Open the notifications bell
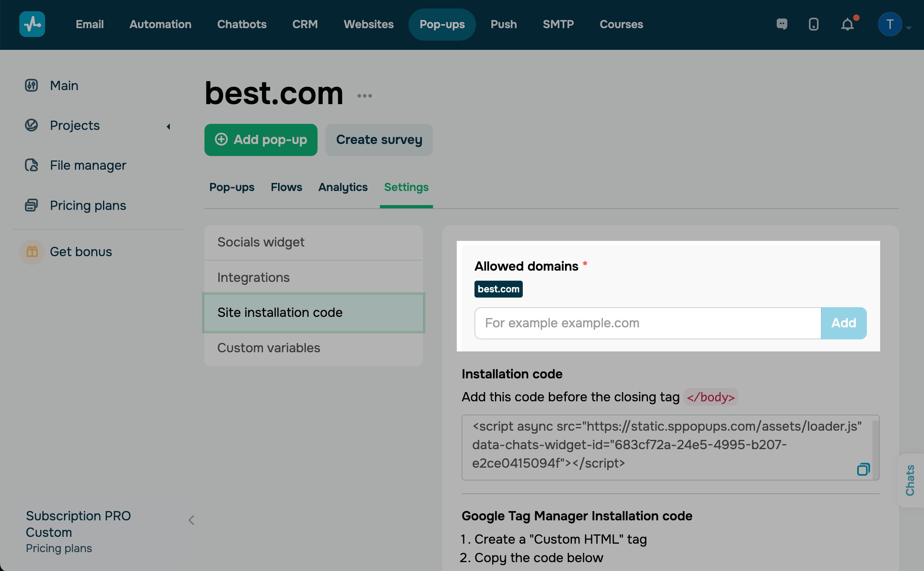Viewport: 924px width, 571px height. click(x=848, y=25)
